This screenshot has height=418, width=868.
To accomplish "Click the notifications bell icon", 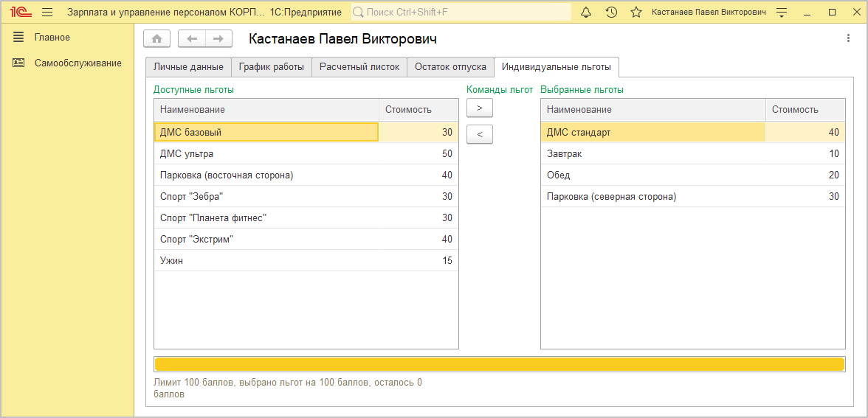I will point(586,13).
